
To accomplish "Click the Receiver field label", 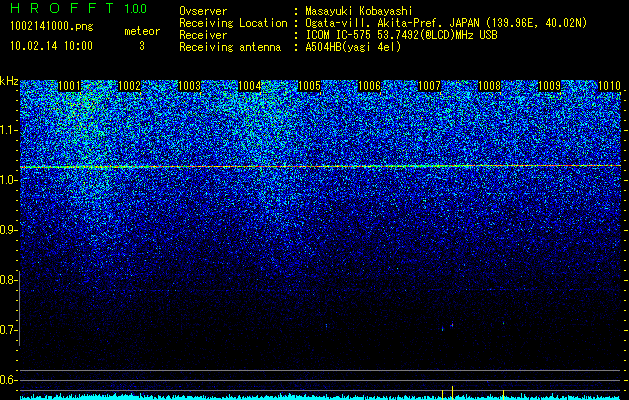I will tap(203, 35).
